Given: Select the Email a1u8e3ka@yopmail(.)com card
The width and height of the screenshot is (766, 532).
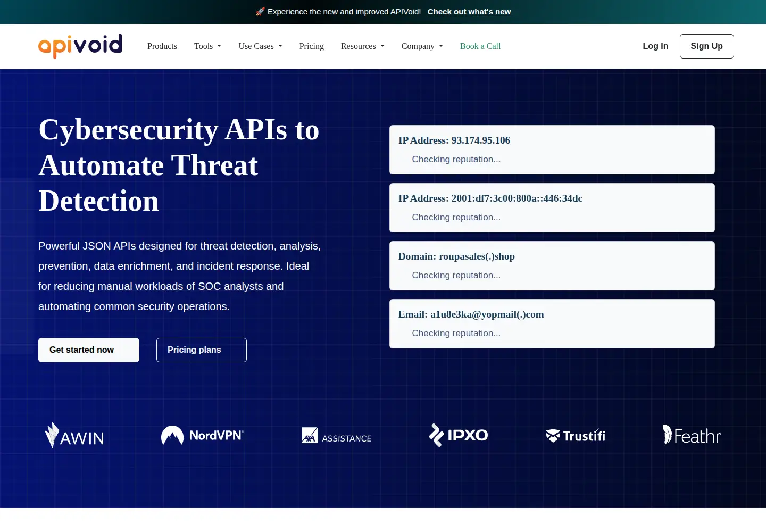Looking at the screenshot, I should 552,323.
